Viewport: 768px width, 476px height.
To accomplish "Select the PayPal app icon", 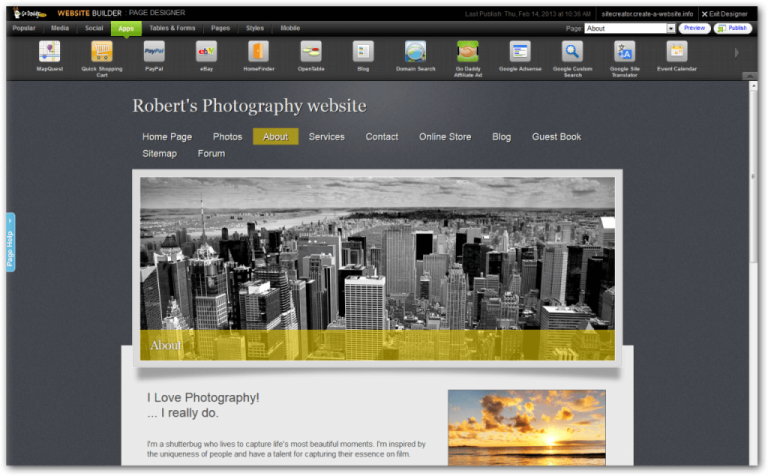I will tap(154, 52).
